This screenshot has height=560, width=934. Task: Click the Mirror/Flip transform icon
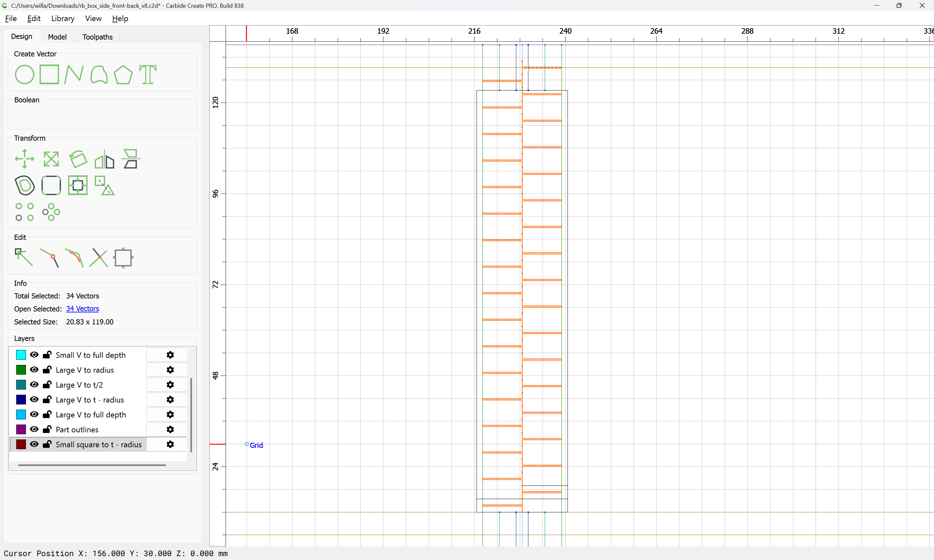pyautogui.click(x=104, y=159)
